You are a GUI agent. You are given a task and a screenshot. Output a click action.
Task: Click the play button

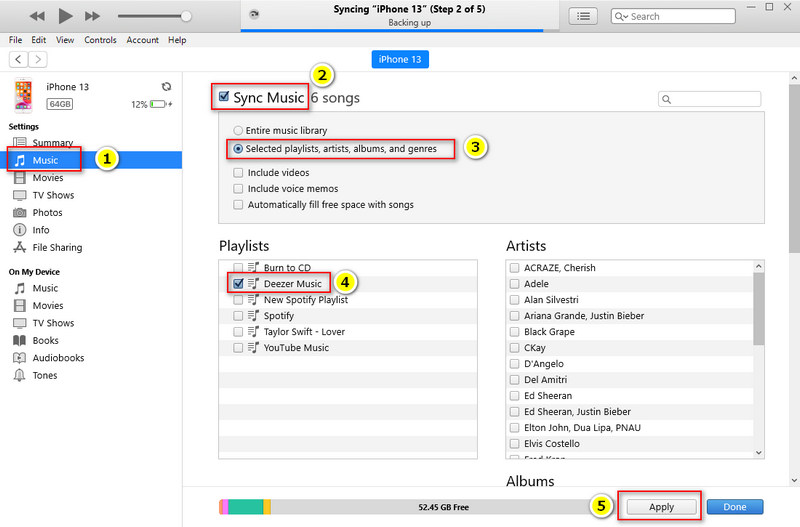[65, 16]
